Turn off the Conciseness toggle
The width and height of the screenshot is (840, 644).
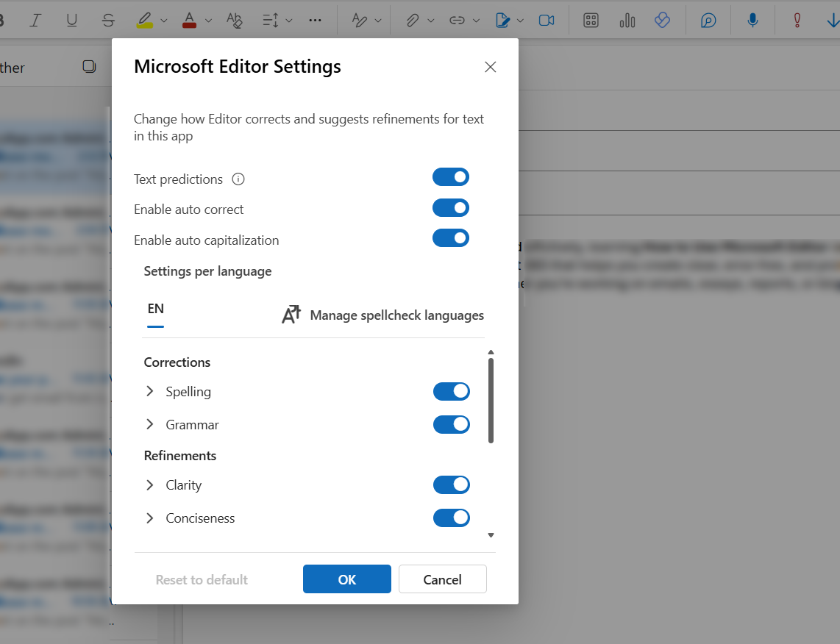point(452,518)
